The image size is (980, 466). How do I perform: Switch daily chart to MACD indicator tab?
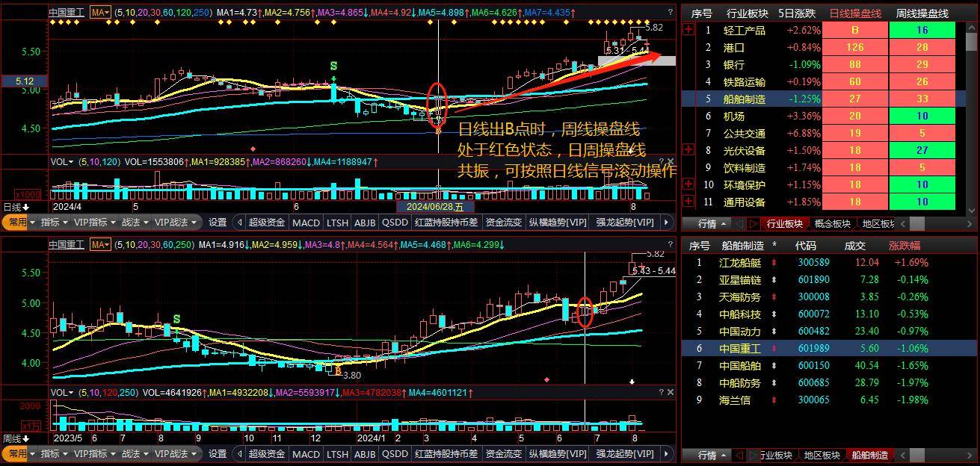(x=306, y=222)
